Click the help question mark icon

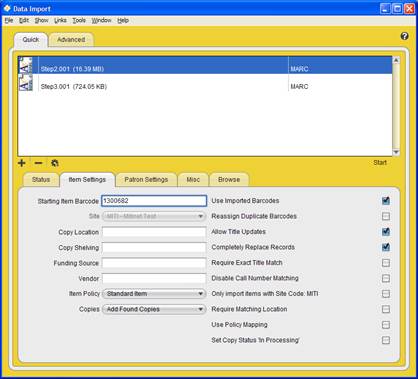click(404, 36)
